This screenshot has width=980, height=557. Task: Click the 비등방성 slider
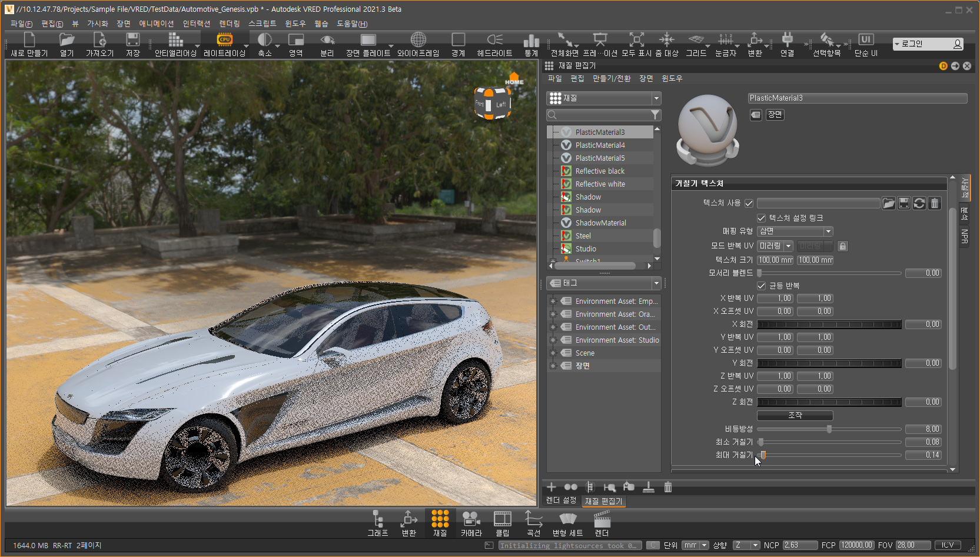(x=829, y=429)
